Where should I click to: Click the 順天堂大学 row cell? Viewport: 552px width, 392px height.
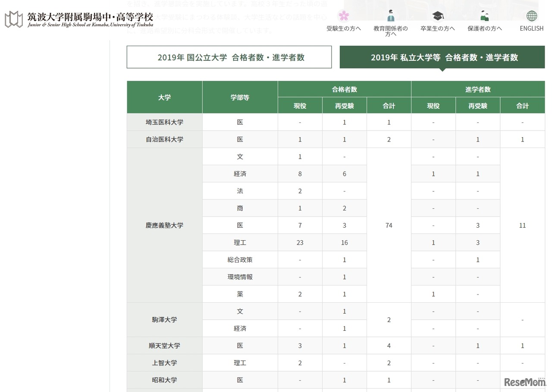pos(164,345)
